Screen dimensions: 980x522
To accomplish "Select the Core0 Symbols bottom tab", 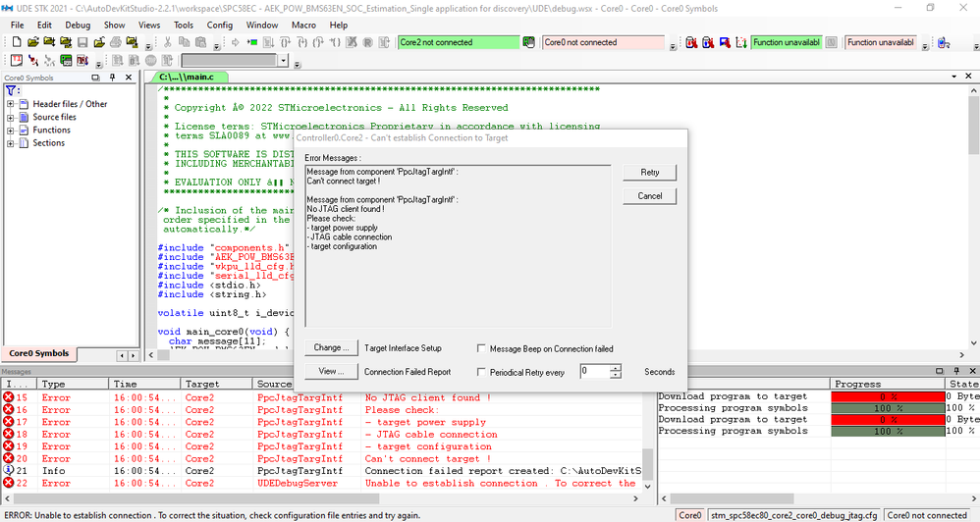I will 38,353.
